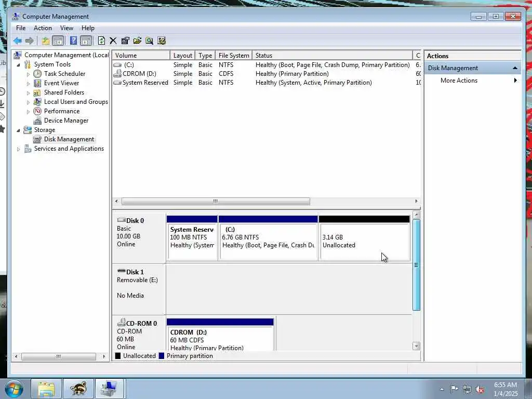Expand Local Users and Groups node arrow

coord(28,102)
